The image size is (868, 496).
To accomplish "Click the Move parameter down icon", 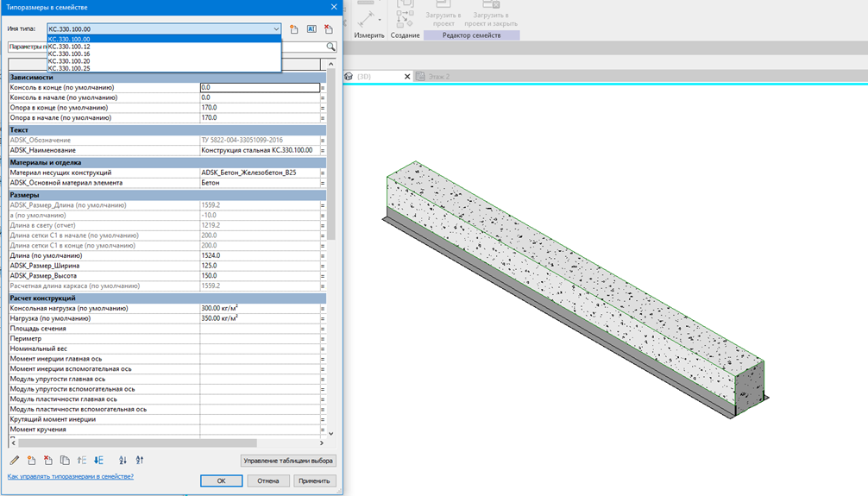I will 98,460.
